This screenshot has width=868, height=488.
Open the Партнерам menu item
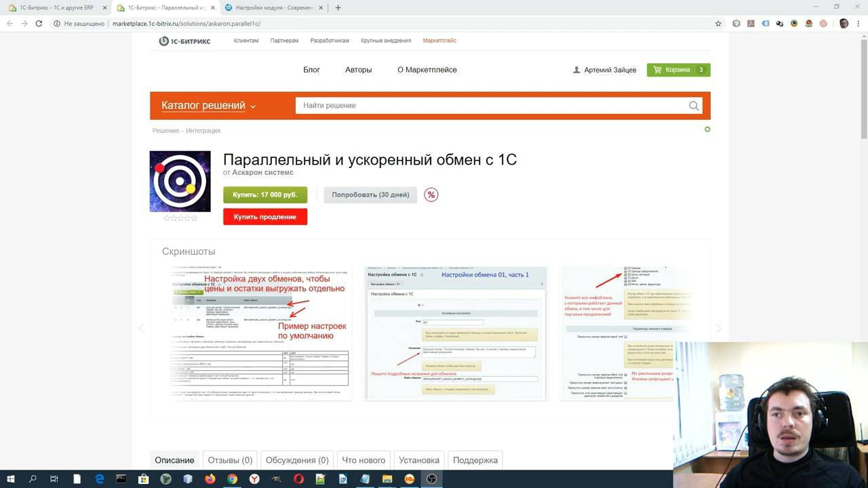(284, 41)
